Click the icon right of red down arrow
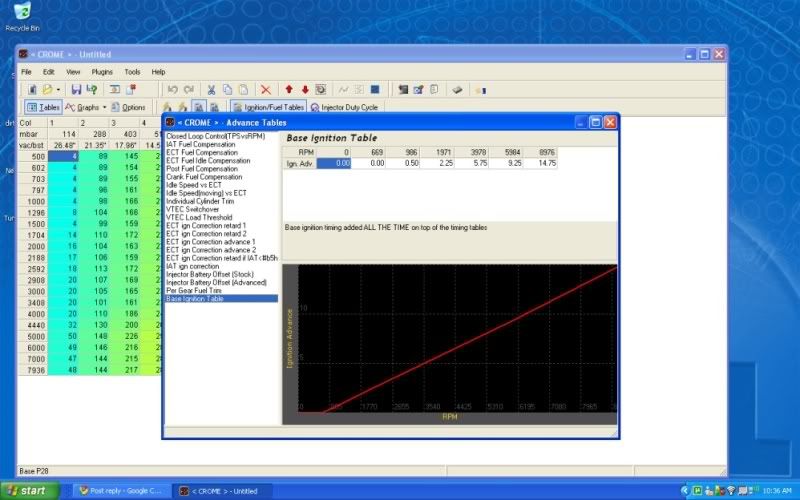The image size is (800, 500). pos(320,90)
